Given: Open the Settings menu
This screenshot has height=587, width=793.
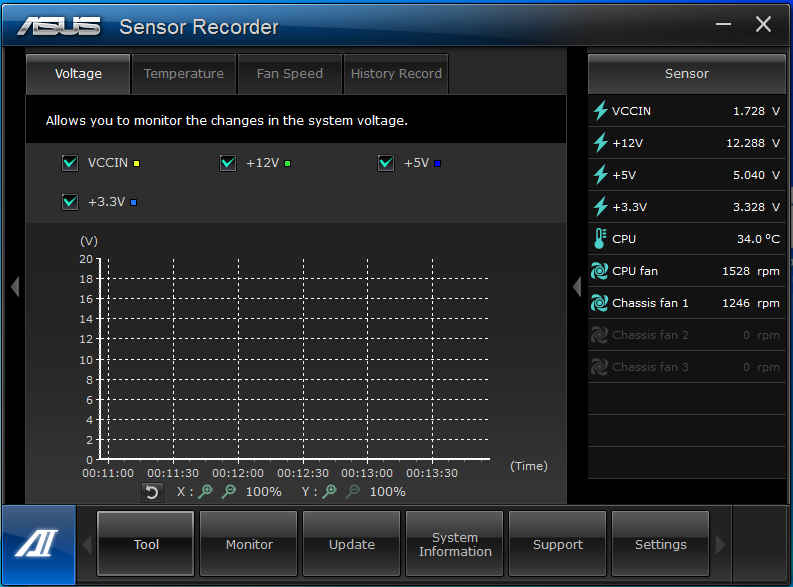Looking at the screenshot, I should 660,544.
